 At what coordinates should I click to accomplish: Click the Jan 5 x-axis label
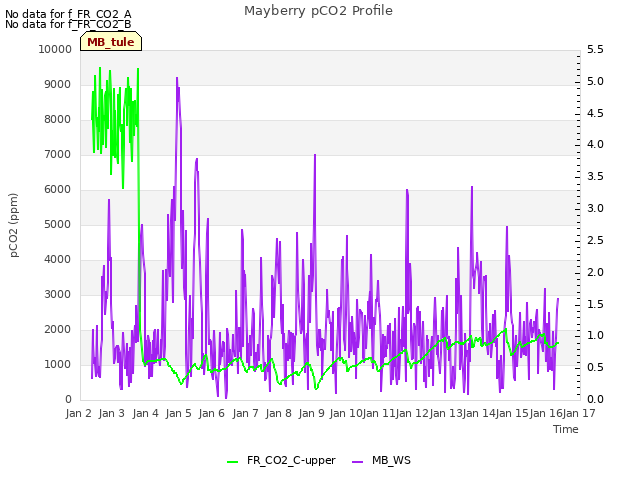(x=178, y=413)
